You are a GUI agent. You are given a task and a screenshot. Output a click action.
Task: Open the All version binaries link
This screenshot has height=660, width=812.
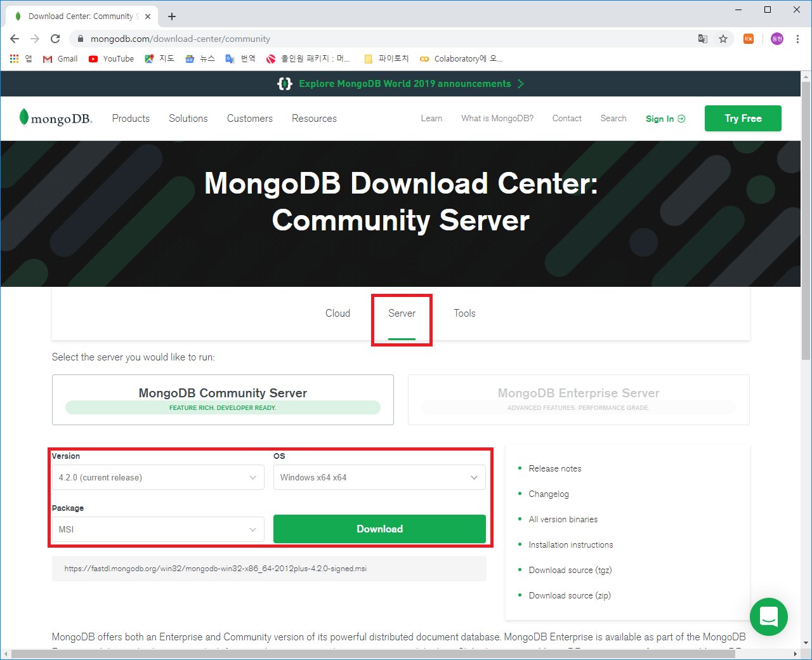point(563,519)
